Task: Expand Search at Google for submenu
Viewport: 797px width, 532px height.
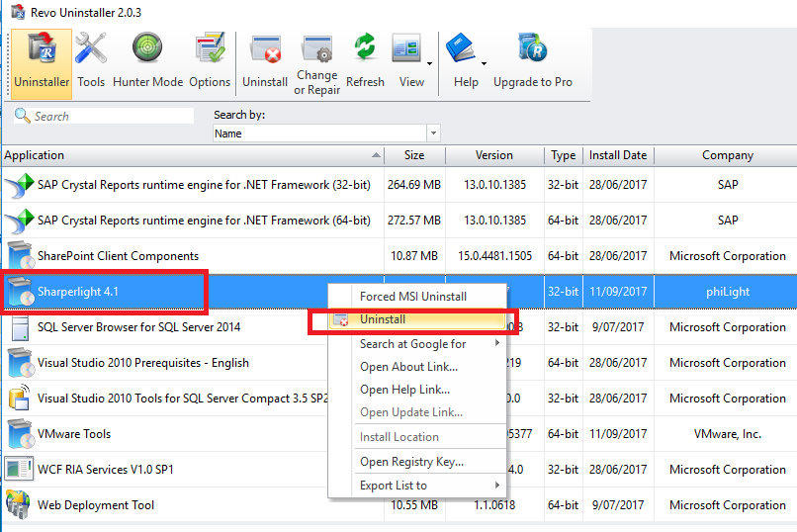Action: pos(497,343)
